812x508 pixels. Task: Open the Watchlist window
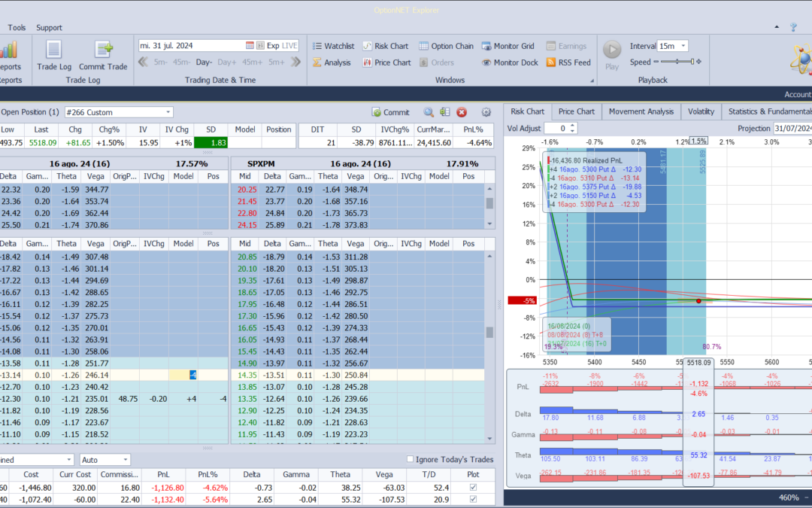coord(334,46)
